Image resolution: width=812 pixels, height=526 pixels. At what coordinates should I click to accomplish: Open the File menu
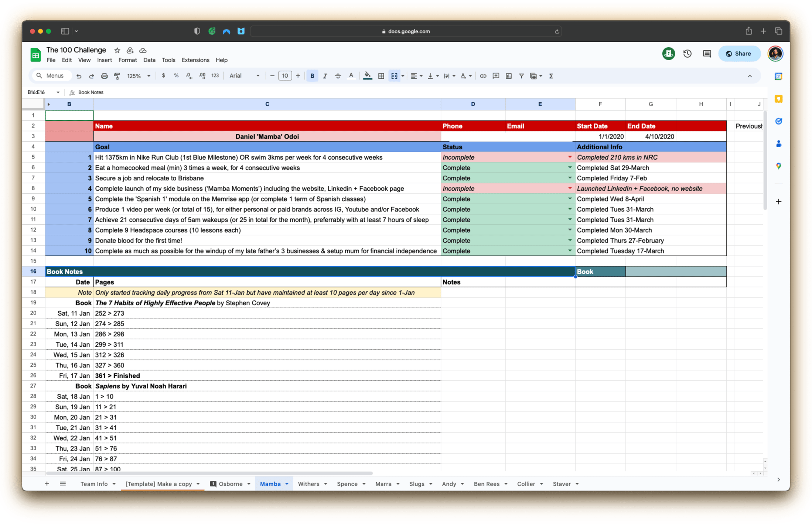[x=51, y=60]
